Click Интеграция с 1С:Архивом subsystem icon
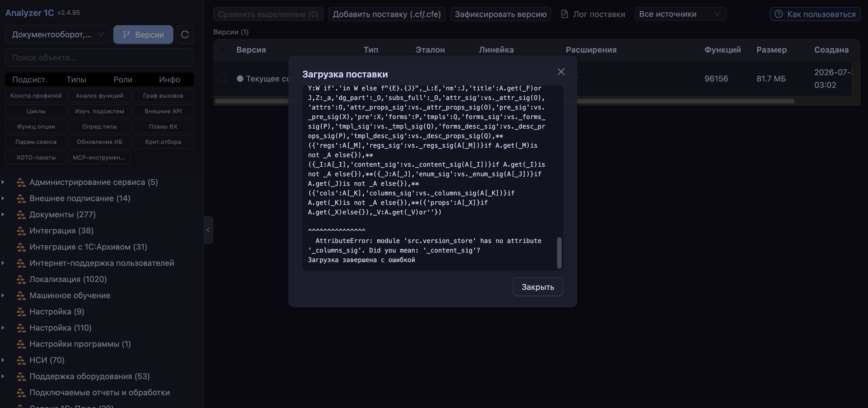This screenshot has width=868, height=408. (x=21, y=247)
